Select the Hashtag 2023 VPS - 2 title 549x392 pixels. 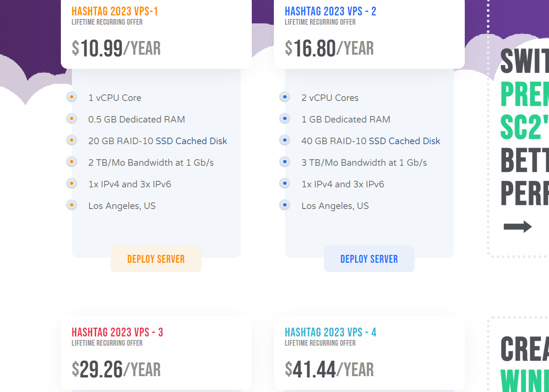[330, 11]
